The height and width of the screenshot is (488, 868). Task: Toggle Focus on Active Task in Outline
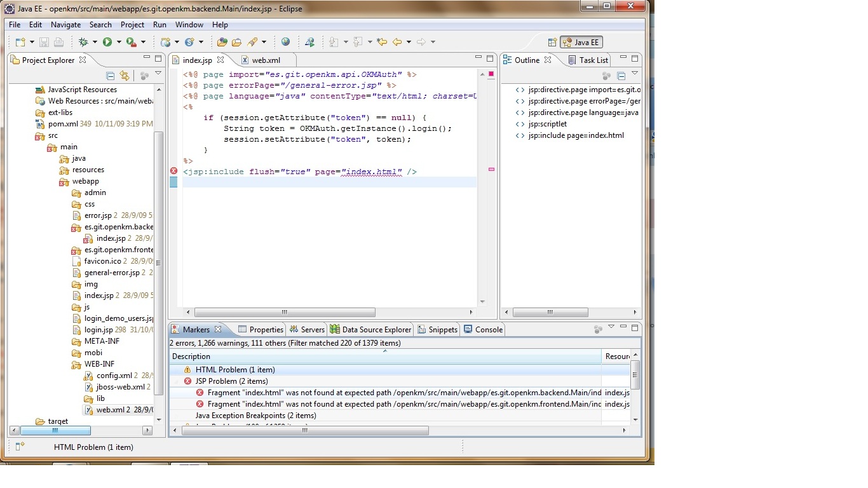[x=607, y=76]
